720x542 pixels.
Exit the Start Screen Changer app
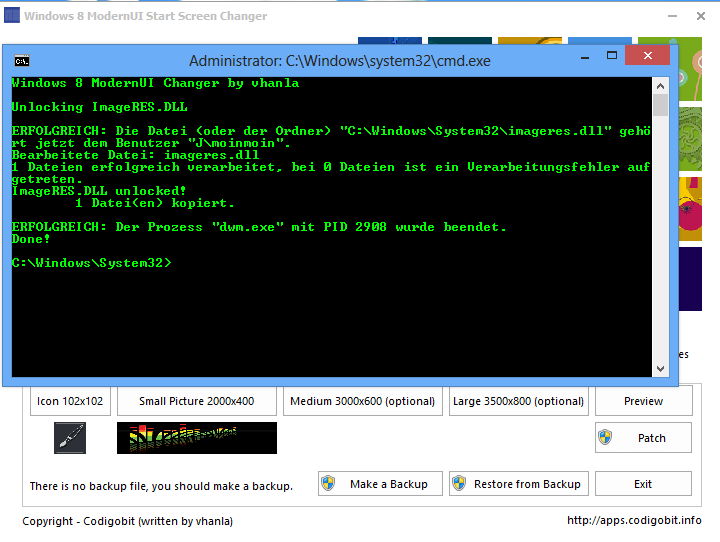643,484
